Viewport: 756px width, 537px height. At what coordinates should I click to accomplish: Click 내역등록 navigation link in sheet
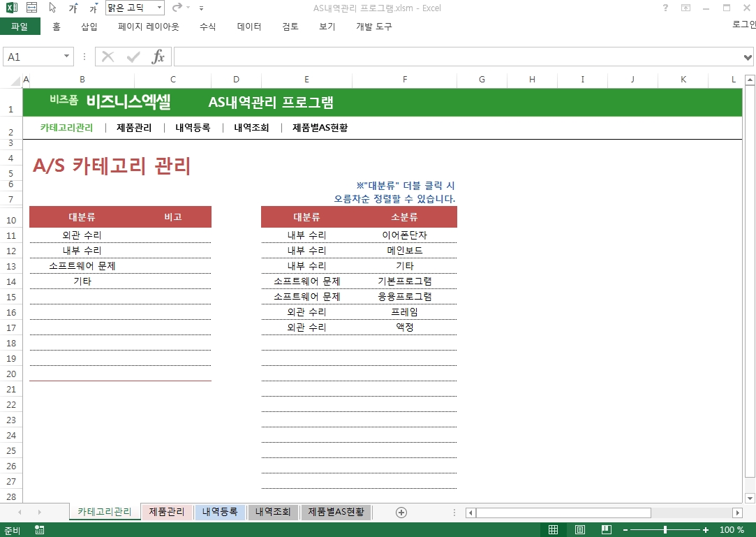193,127
